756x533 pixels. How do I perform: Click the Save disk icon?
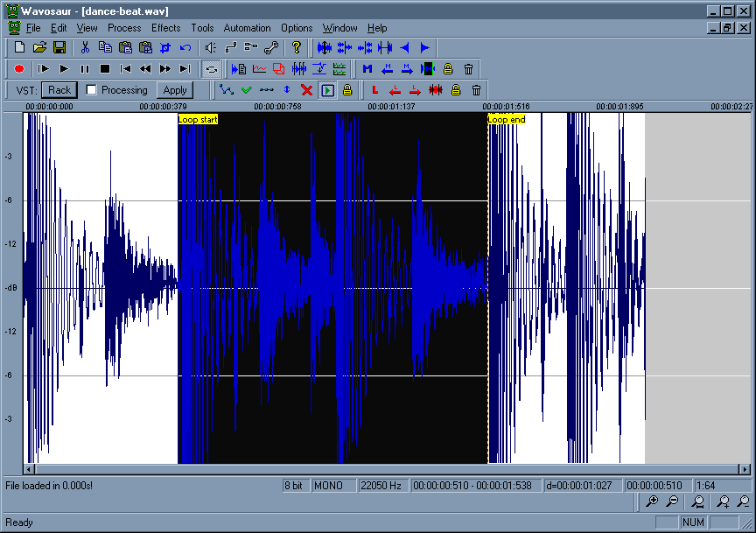pos(59,47)
